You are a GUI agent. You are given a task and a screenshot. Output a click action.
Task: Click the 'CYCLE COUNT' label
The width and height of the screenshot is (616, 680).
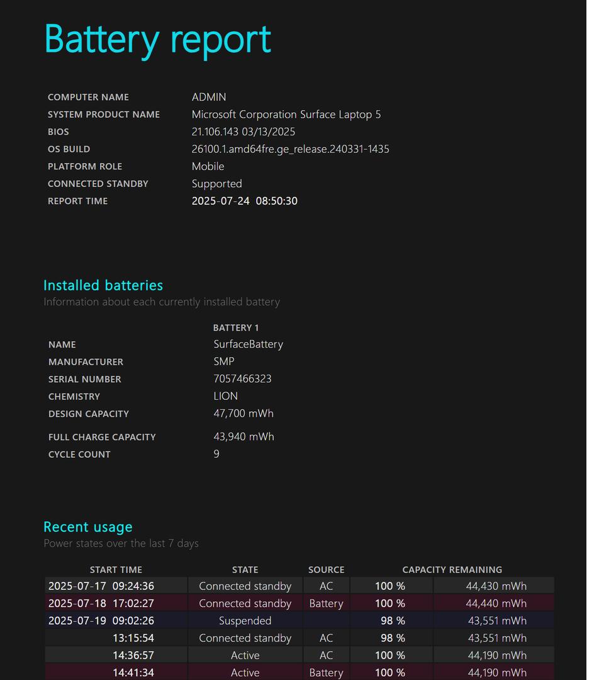point(79,455)
